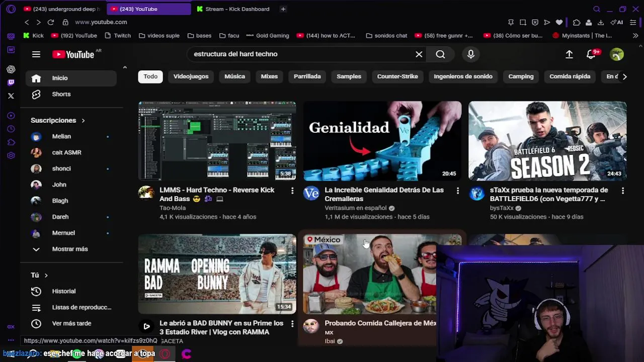This screenshot has width=644, height=362.
Task: Select the Camping filter chip
Action: [x=521, y=77]
